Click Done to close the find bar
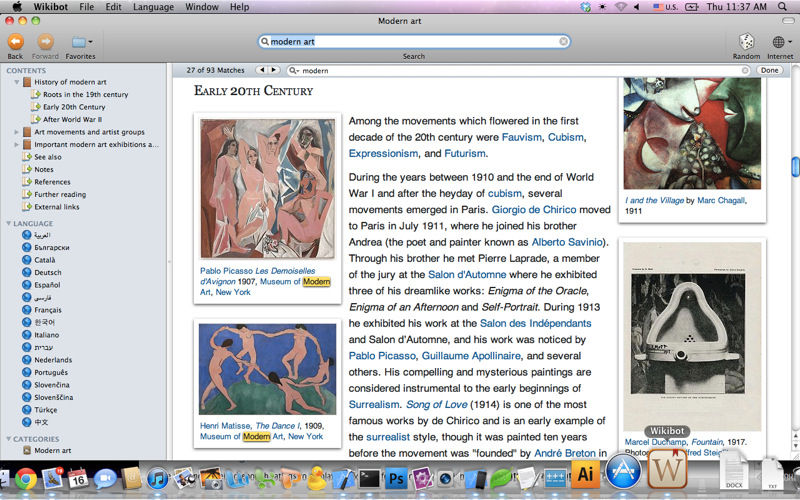Viewport: 800px width, 500px height. [769, 70]
